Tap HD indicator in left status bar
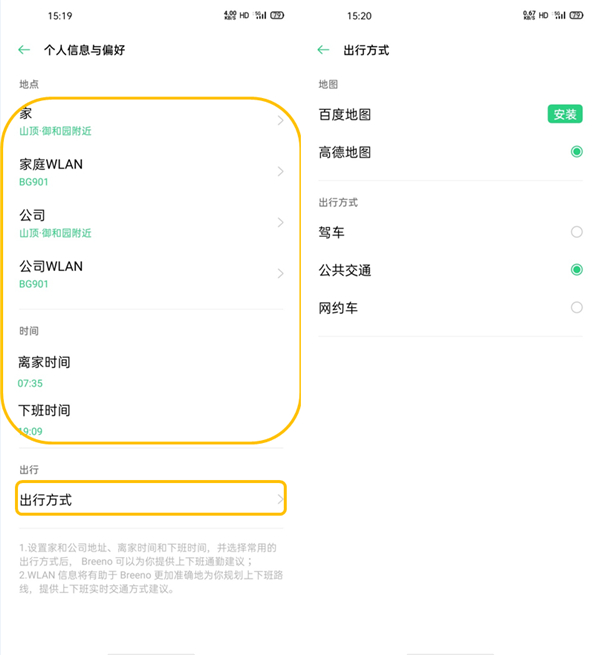This screenshot has width=600, height=655. point(244,16)
